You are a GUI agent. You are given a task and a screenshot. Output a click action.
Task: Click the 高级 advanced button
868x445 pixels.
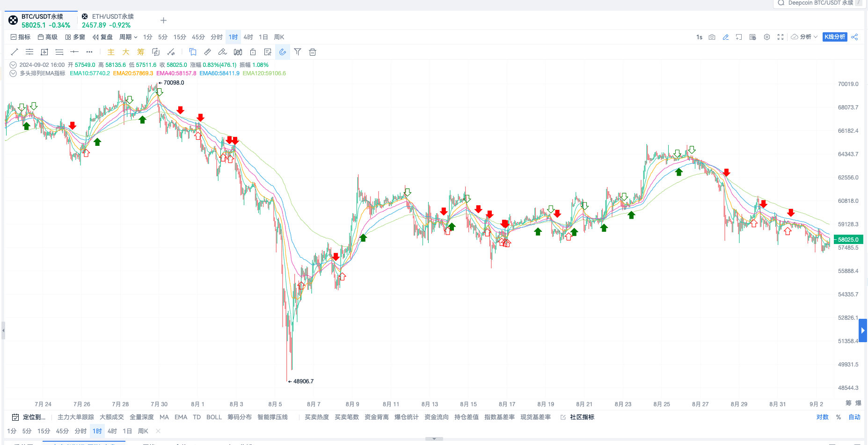click(48, 37)
